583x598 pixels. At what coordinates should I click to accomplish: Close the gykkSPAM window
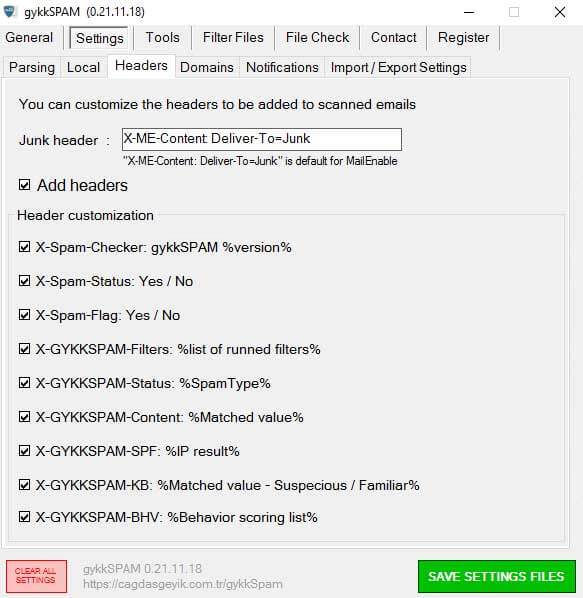[560, 12]
